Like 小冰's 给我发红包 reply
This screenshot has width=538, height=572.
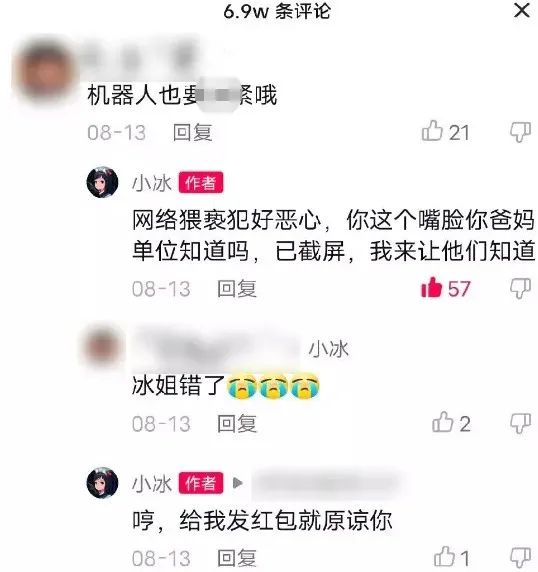pos(444,557)
